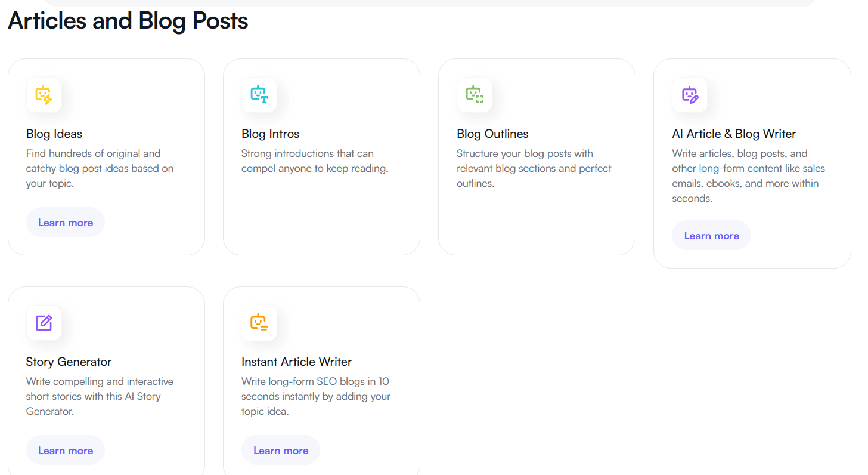Viewport: 868px width, 475px height.
Task: Select the Blog Intros card title
Action: tap(270, 134)
